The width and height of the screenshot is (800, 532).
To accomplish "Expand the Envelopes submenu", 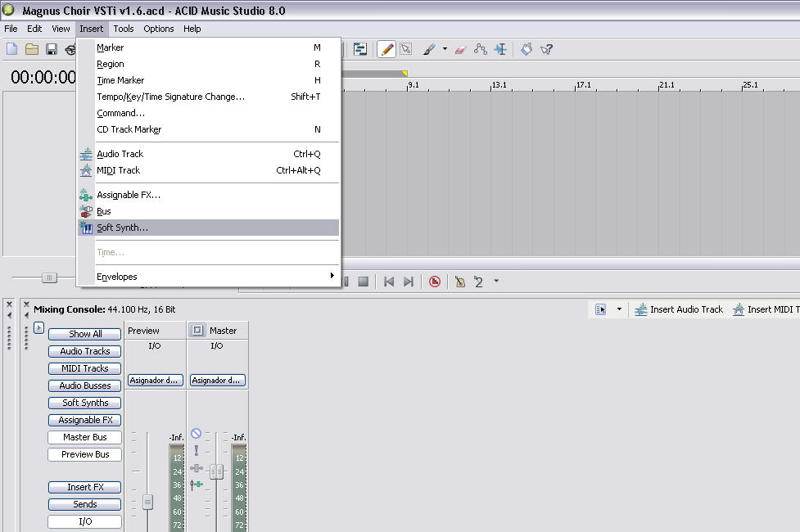I will pos(208,277).
